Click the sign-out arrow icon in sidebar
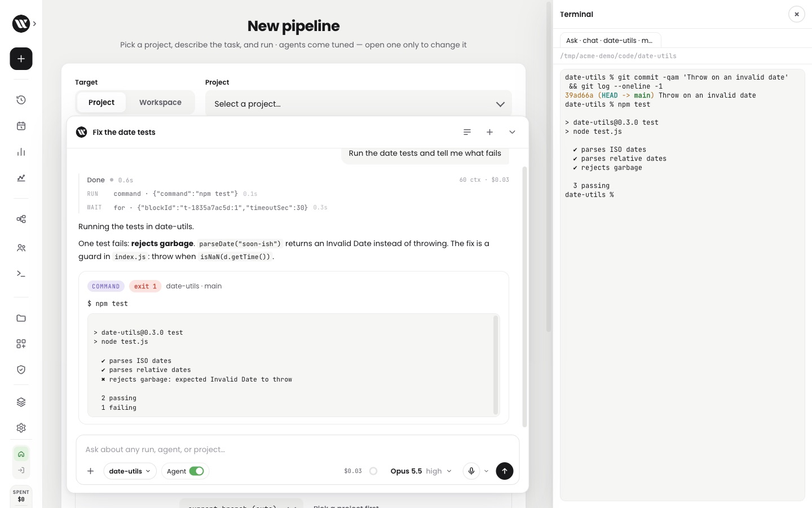The width and height of the screenshot is (812, 508). (21, 470)
